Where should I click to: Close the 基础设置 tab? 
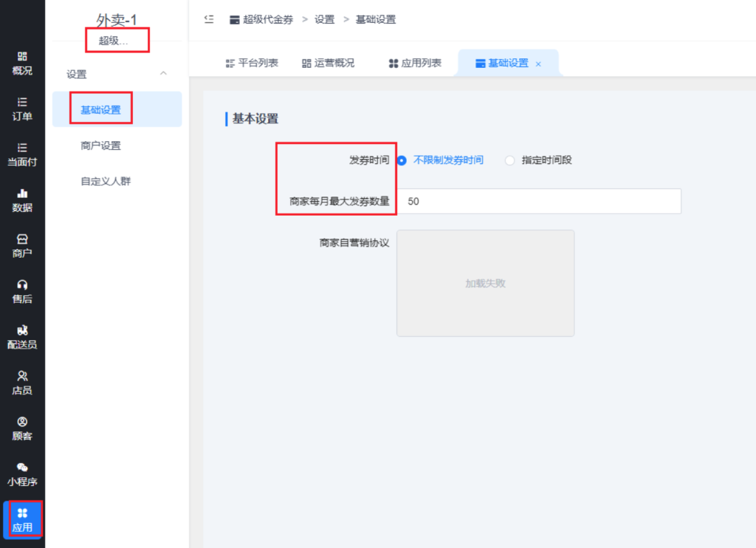(538, 64)
